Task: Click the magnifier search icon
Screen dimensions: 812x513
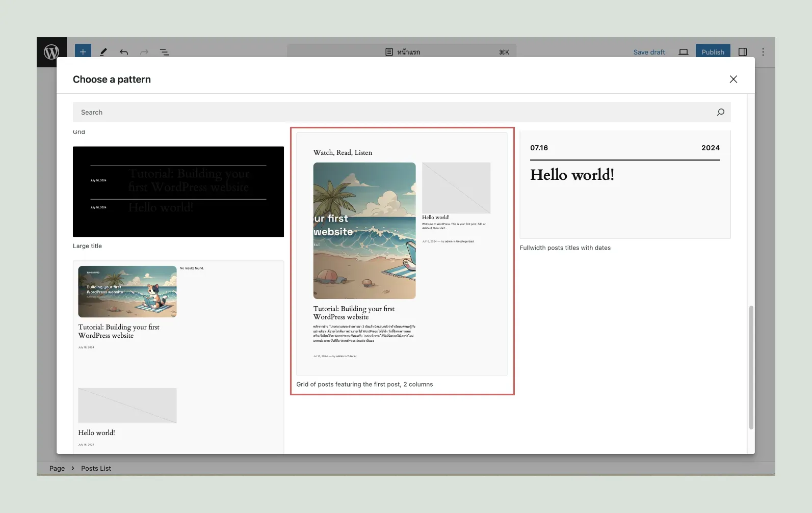Action: pos(720,112)
